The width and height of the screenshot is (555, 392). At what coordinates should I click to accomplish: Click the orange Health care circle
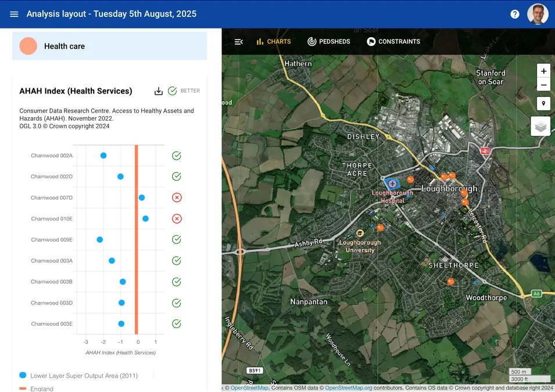[28, 46]
